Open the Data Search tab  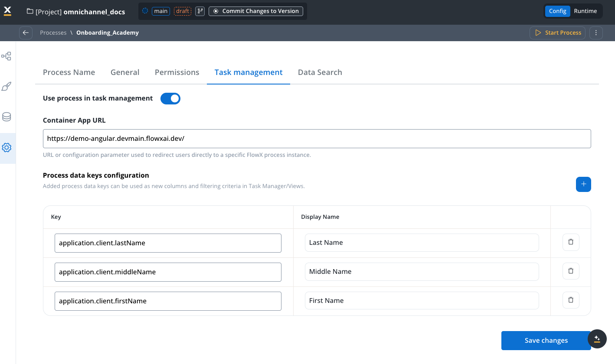click(320, 72)
